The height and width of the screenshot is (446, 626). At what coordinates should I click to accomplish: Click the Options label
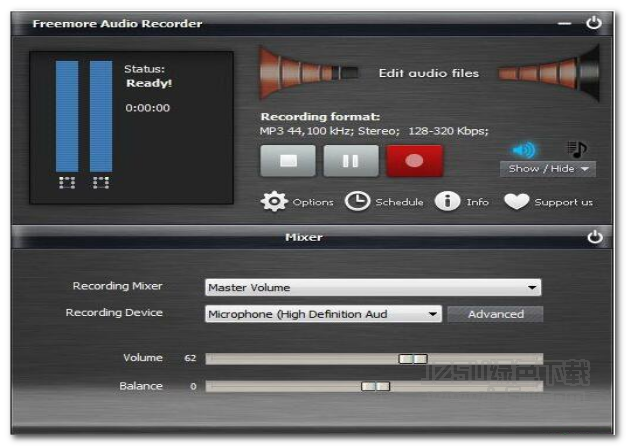[313, 202]
